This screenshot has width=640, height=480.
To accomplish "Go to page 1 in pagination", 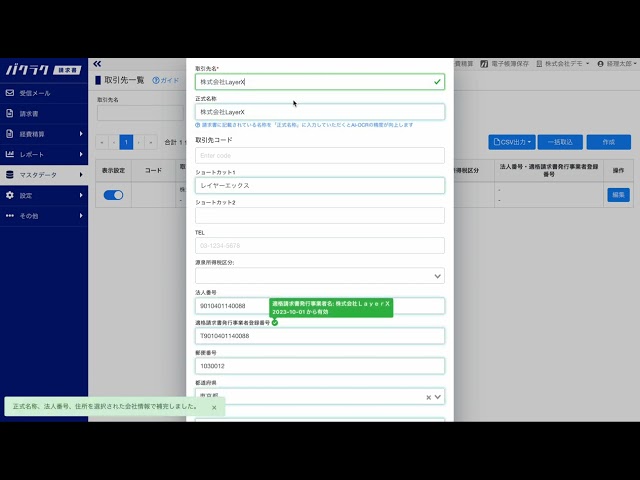I will [x=126, y=142].
